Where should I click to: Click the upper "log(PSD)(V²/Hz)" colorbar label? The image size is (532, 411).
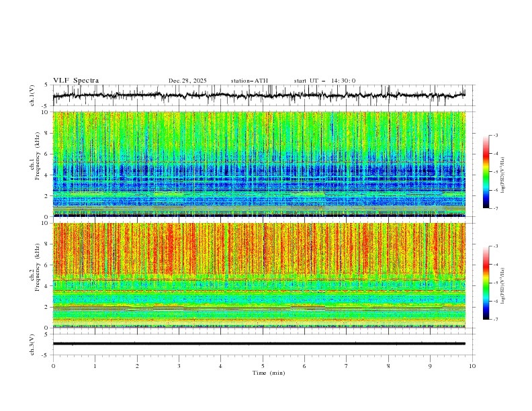[503, 175]
